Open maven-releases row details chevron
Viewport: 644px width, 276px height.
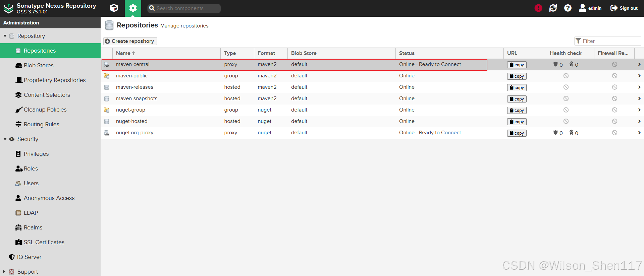coord(639,87)
